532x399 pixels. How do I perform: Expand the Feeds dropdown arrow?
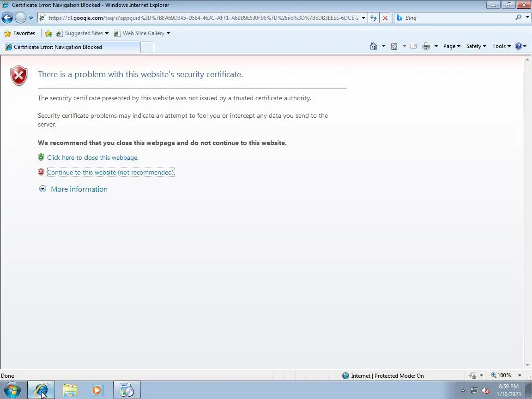pos(404,46)
